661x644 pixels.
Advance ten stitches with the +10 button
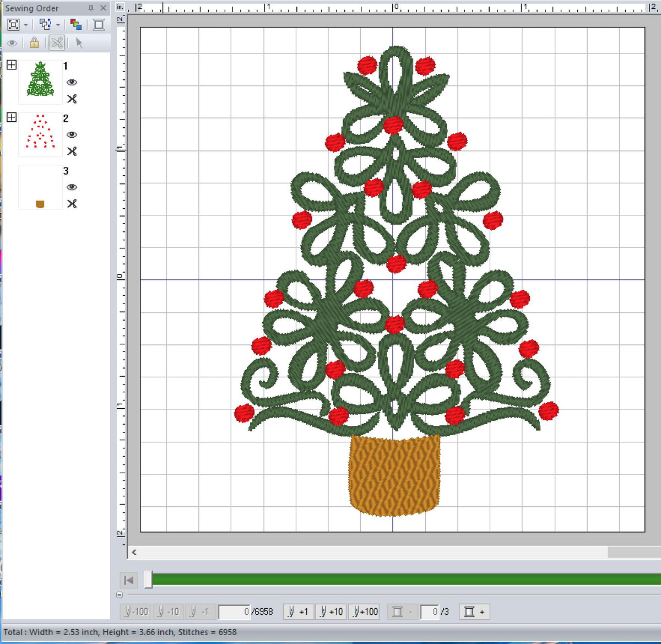[x=331, y=611]
